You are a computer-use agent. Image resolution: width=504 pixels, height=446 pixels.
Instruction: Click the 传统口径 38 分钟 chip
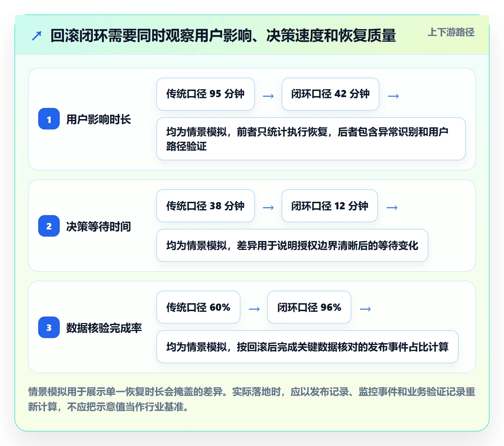[206, 206]
